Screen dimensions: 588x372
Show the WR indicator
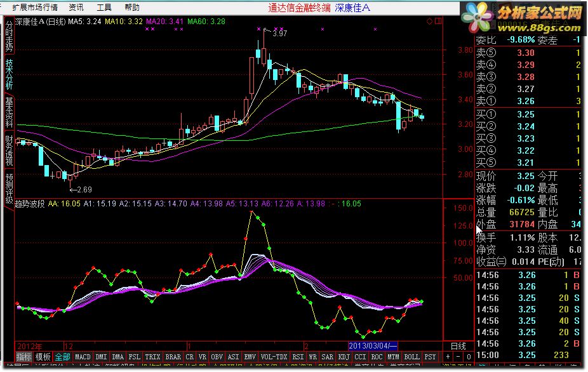[x=313, y=357]
